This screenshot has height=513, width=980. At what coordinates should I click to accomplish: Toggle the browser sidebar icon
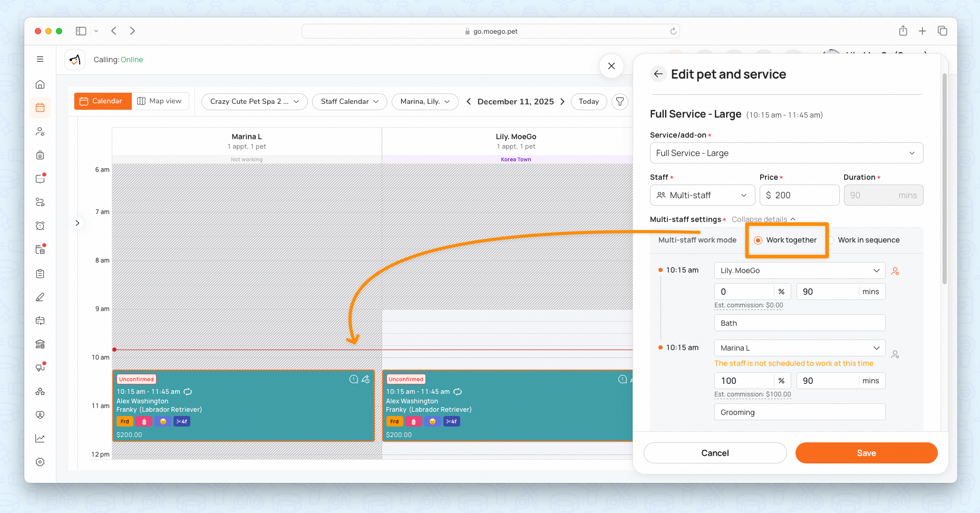tap(81, 31)
